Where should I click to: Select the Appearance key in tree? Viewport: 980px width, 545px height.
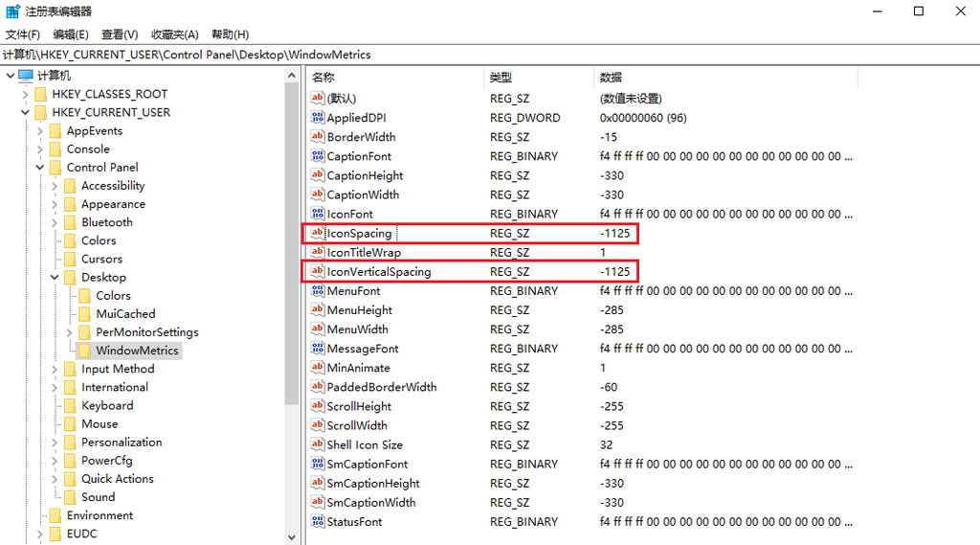[113, 204]
